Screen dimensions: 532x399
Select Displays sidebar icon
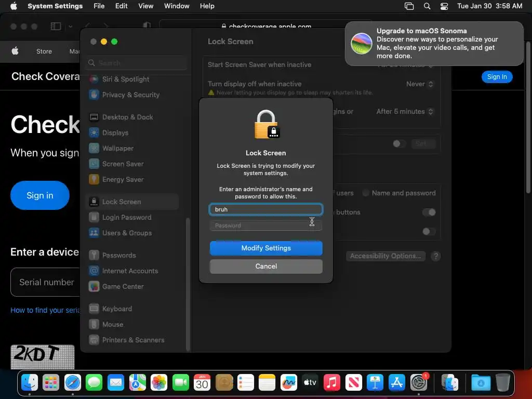click(x=94, y=132)
